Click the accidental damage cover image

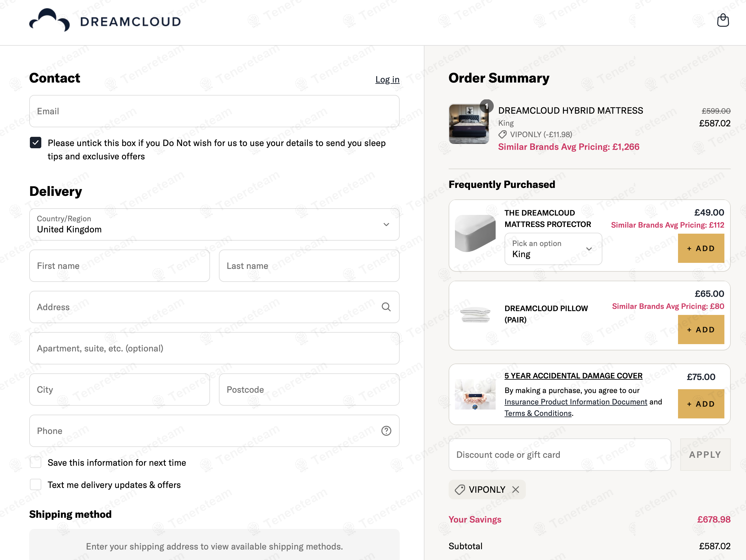click(475, 394)
